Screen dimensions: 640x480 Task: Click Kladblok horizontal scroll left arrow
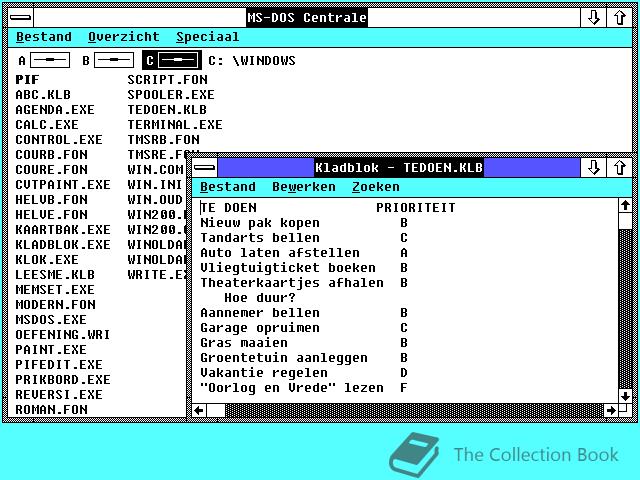(199, 410)
